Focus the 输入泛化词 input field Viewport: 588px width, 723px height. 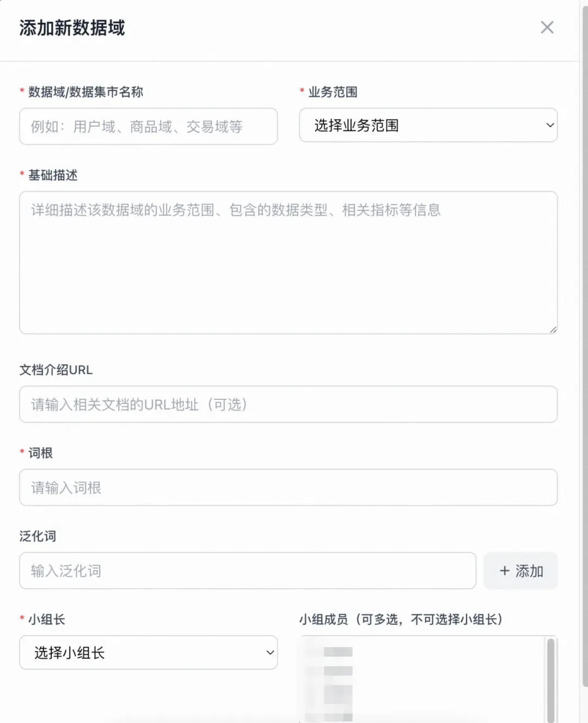(x=248, y=571)
